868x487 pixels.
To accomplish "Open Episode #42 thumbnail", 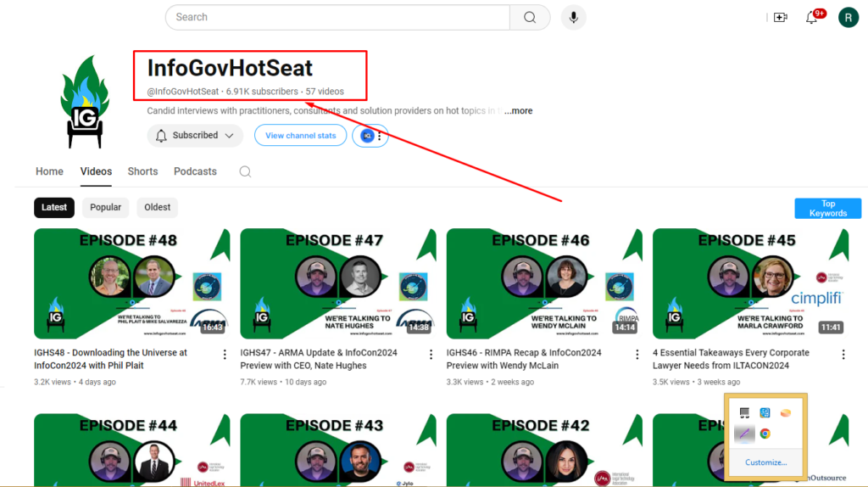I will (x=545, y=450).
